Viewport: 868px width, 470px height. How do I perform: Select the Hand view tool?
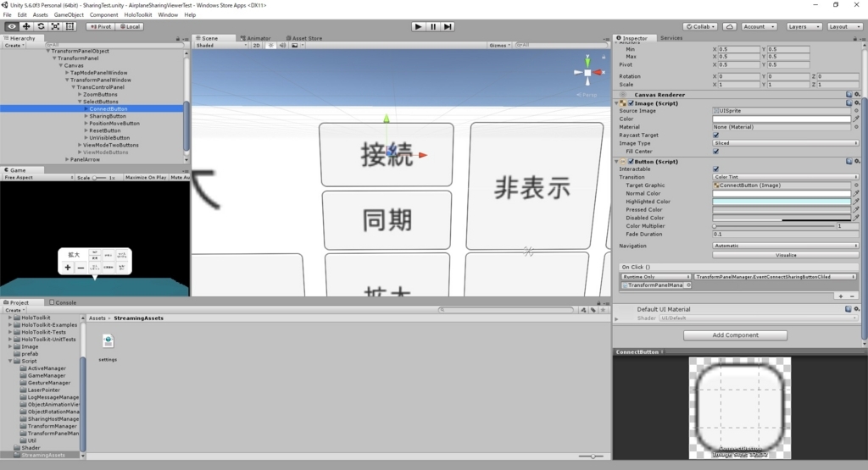[12, 26]
